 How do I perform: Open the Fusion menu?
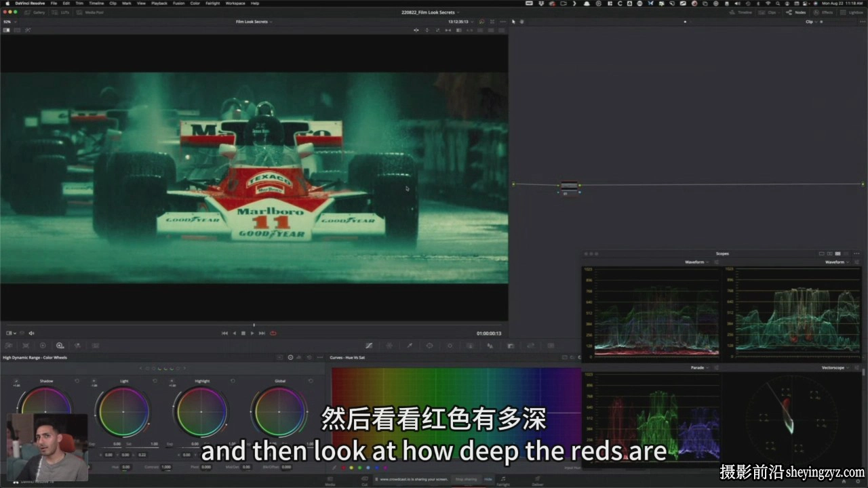[178, 3]
